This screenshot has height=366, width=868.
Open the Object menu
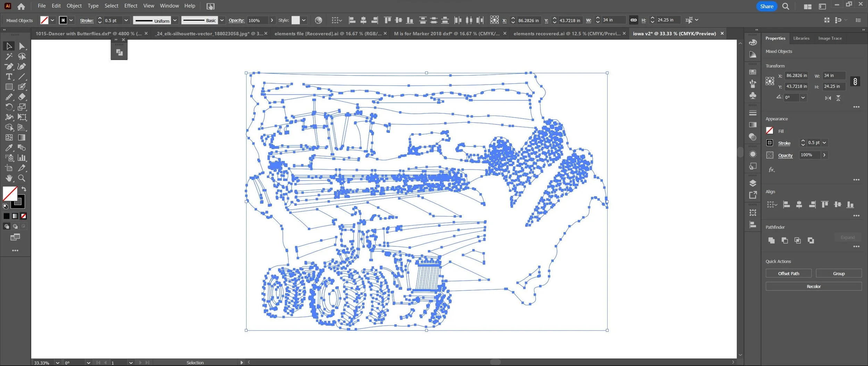pos(74,6)
